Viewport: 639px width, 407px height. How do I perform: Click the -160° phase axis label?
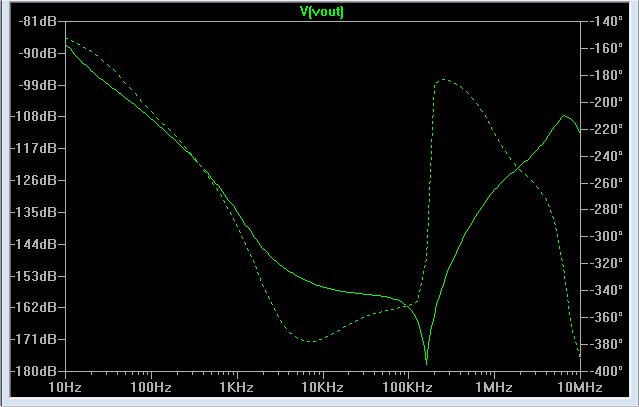tap(606, 48)
